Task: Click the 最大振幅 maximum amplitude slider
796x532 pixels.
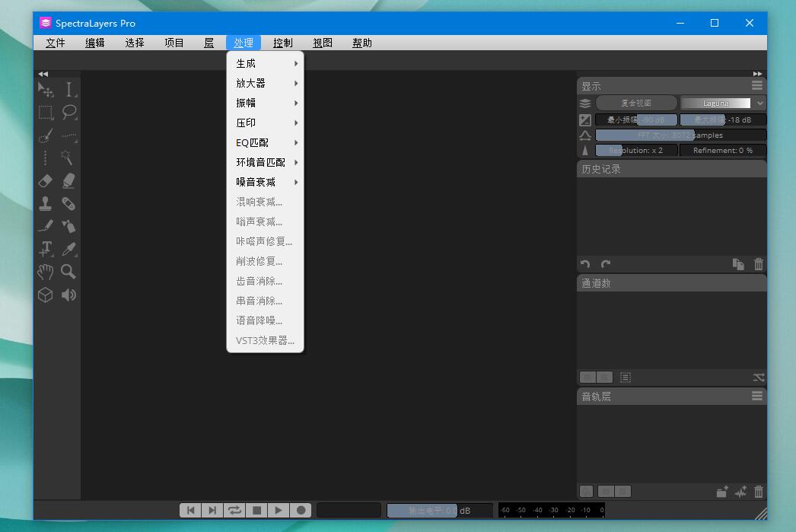Action: (723, 119)
